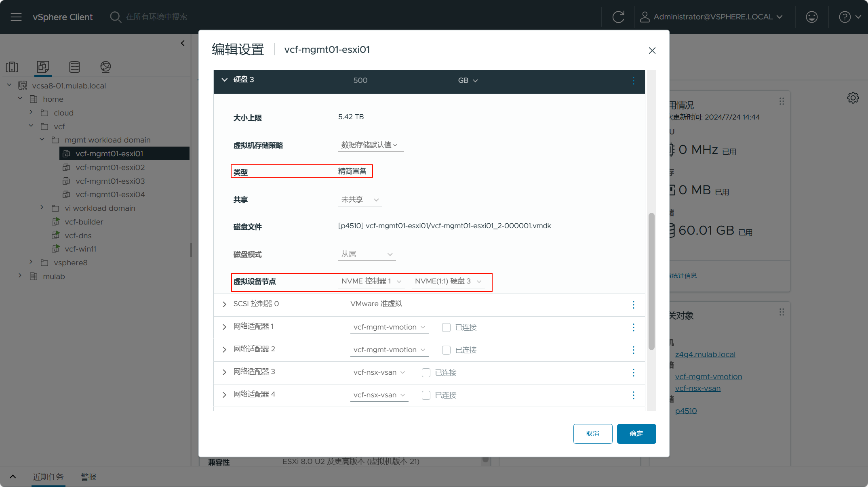Expand the 网络适配器 3 row
The image size is (868, 487).
(224, 372)
